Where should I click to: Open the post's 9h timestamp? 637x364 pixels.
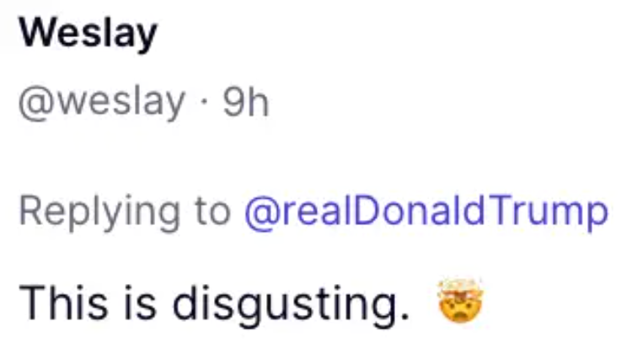point(244,102)
